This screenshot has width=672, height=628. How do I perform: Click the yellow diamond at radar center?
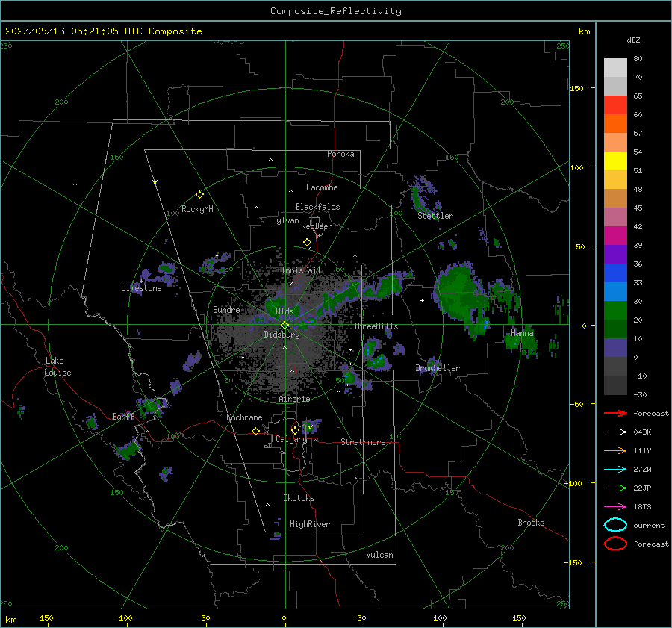pos(285,326)
